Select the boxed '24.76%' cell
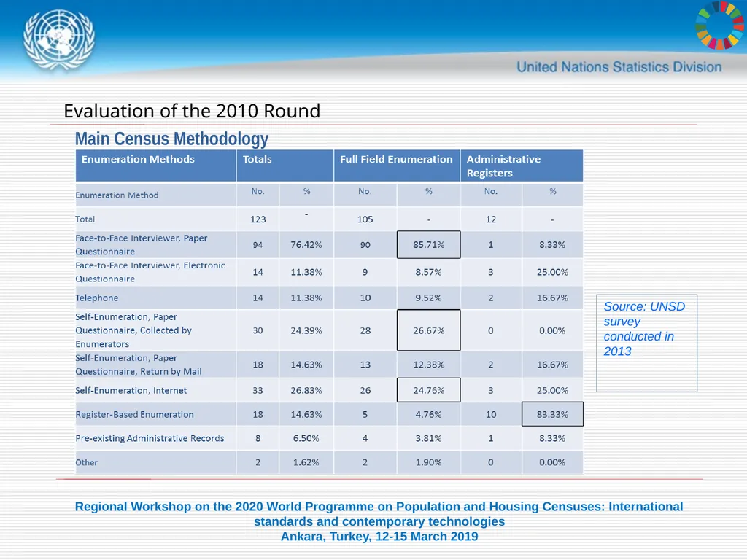The width and height of the screenshot is (747, 560). click(x=429, y=390)
